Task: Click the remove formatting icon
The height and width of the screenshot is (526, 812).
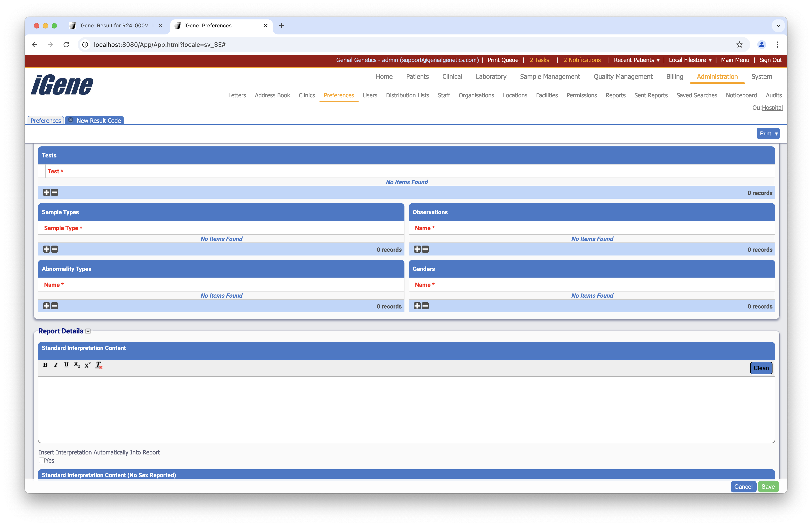Action: (99, 365)
